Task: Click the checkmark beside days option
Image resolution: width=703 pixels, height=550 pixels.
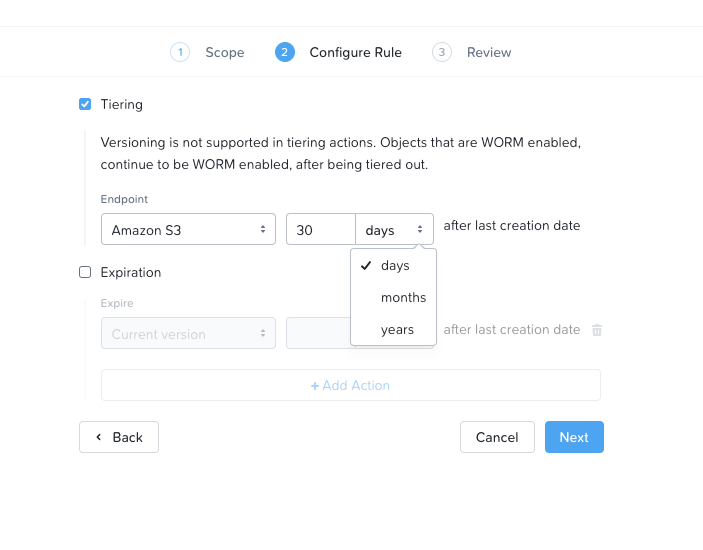Action: (x=366, y=265)
